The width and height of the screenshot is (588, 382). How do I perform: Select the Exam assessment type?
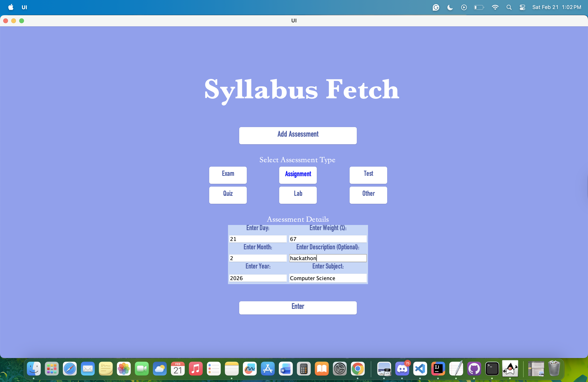pos(228,175)
